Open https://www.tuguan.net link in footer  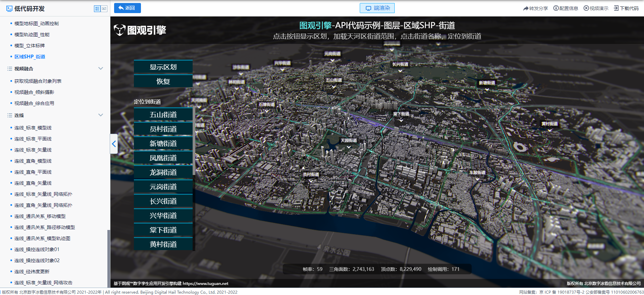tap(205, 284)
